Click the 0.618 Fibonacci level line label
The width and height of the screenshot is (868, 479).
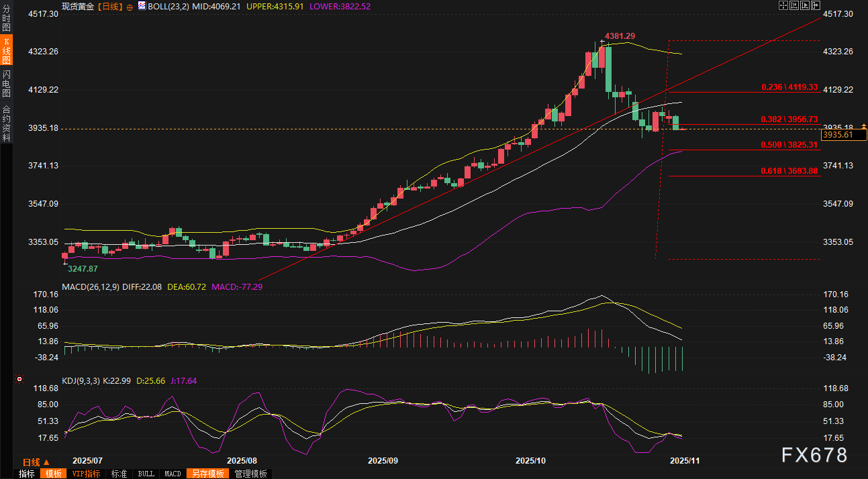pyautogui.click(x=789, y=171)
